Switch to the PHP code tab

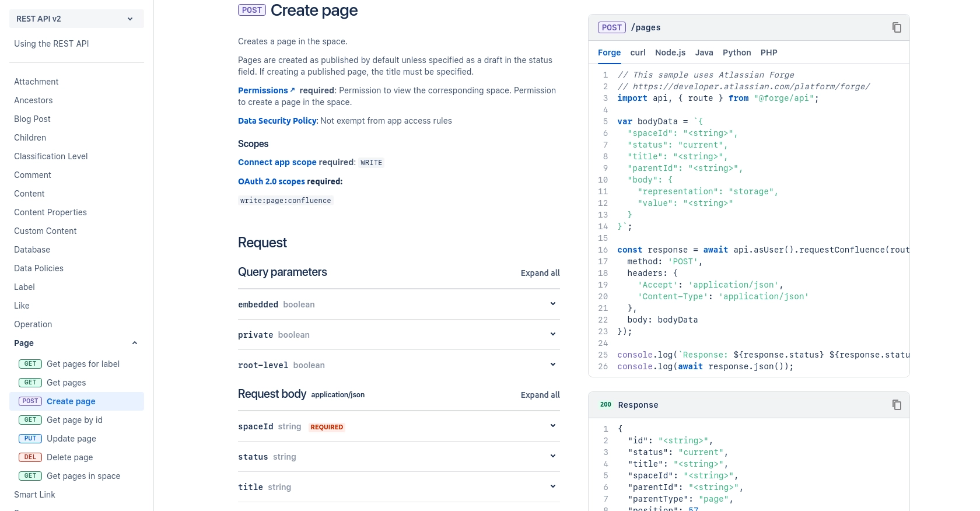(x=769, y=52)
